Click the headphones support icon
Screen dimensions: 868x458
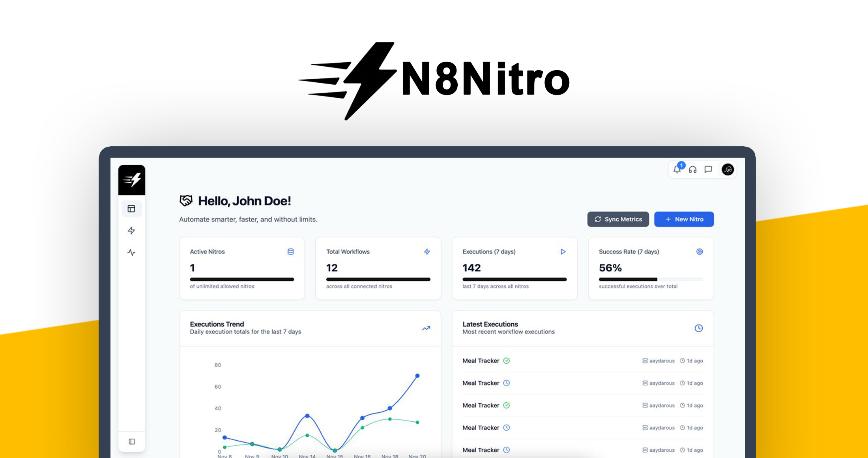point(692,170)
